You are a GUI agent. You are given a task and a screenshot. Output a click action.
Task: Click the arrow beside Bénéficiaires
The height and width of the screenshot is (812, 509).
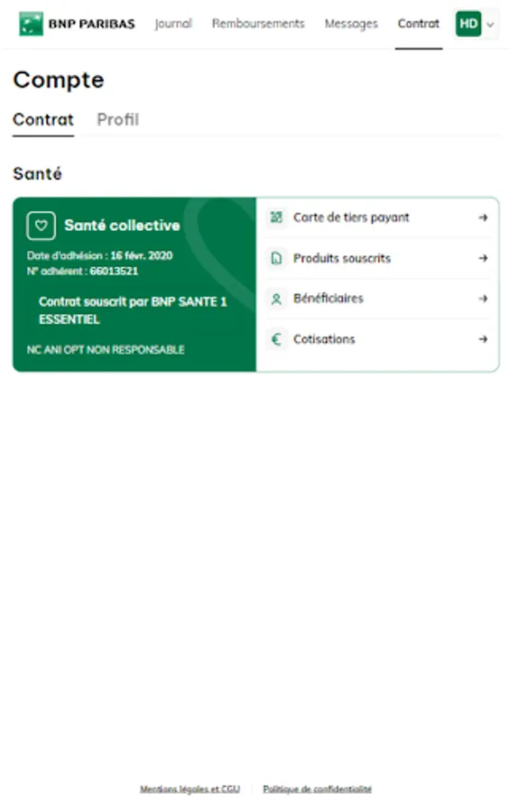pos(483,299)
